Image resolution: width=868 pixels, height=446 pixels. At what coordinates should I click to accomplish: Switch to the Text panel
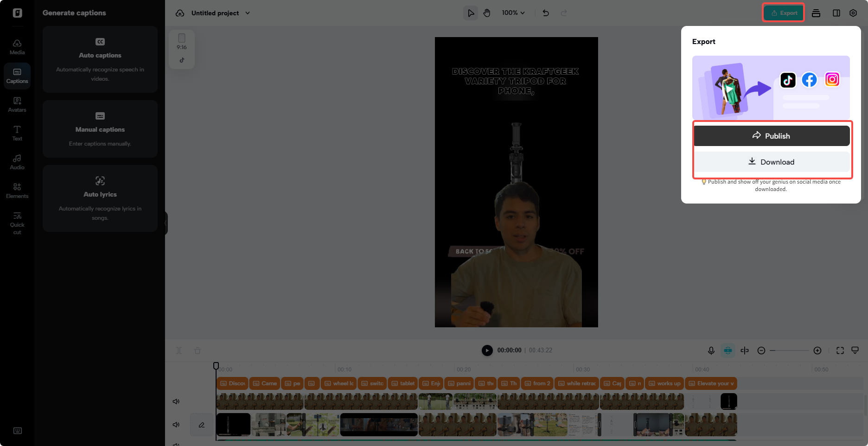coord(17,133)
